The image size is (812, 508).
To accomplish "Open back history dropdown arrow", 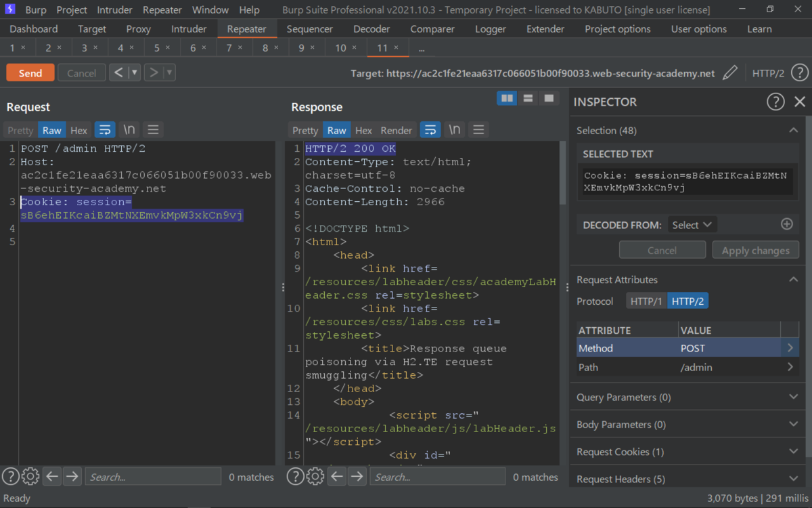I will [134, 72].
